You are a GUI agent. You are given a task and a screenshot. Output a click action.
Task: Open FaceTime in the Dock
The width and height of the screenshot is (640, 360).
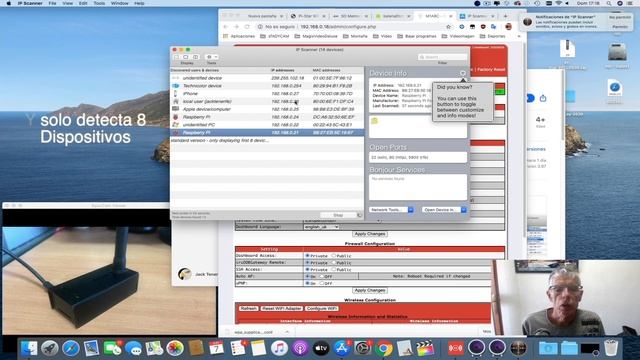click(112, 348)
